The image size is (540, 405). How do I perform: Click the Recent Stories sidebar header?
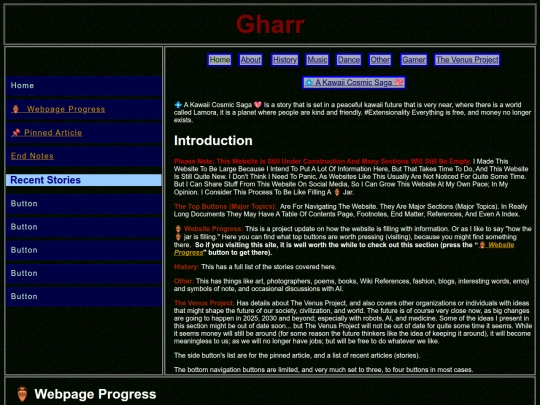point(84,180)
